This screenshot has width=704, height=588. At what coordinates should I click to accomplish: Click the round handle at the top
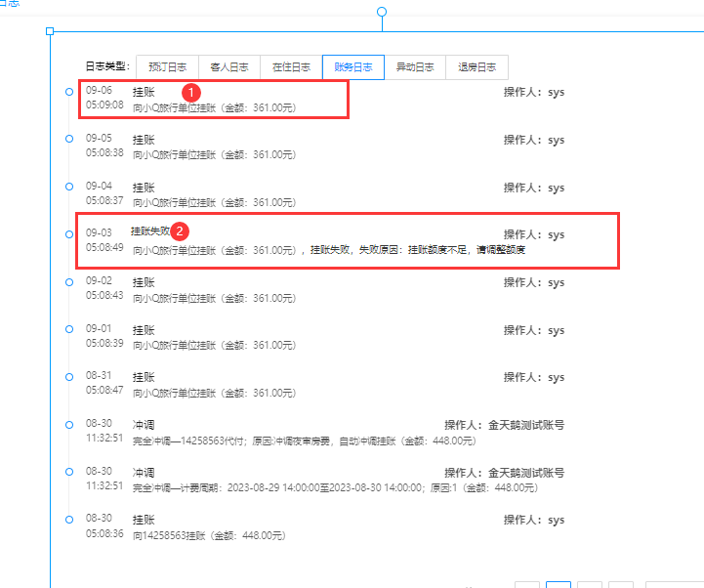(x=382, y=12)
